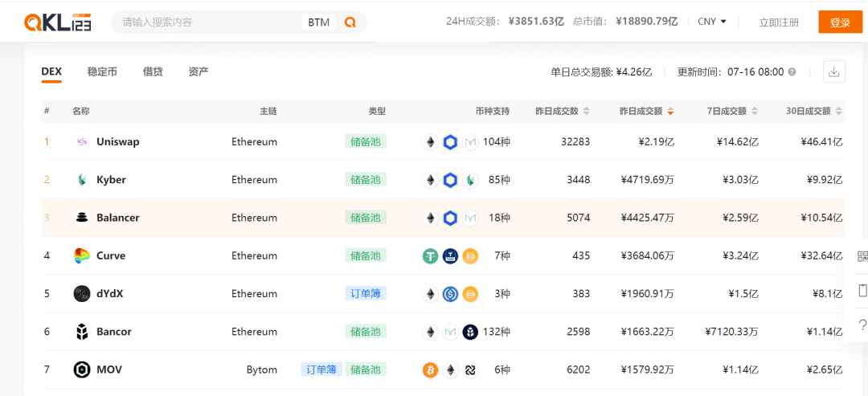Image resolution: width=868 pixels, height=396 pixels.
Task: Click the QKL123 logo
Action: click(x=58, y=22)
